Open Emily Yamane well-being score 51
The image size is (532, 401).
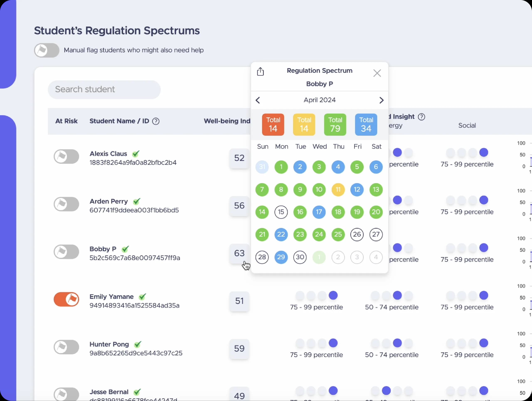[239, 301]
